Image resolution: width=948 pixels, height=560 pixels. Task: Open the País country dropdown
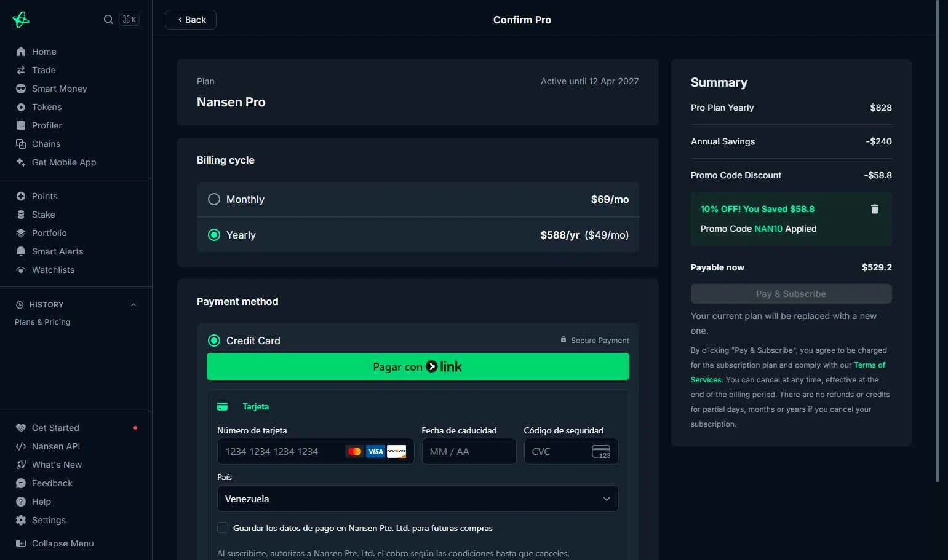tap(418, 499)
